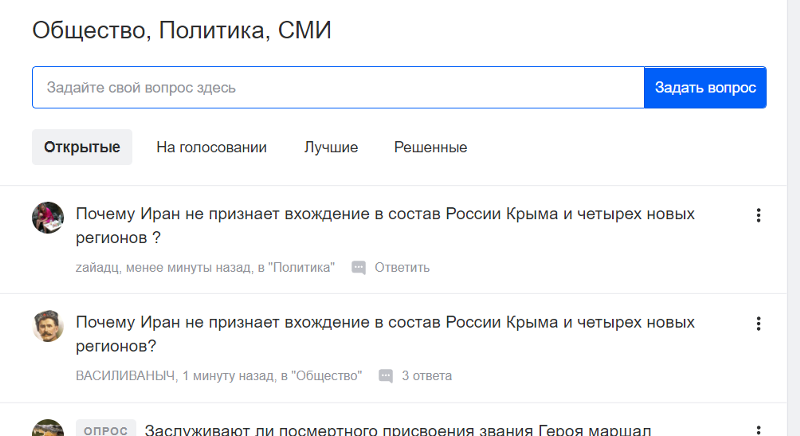
Task: Click comment icon next to '3 ответа'
Action: (386, 376)
